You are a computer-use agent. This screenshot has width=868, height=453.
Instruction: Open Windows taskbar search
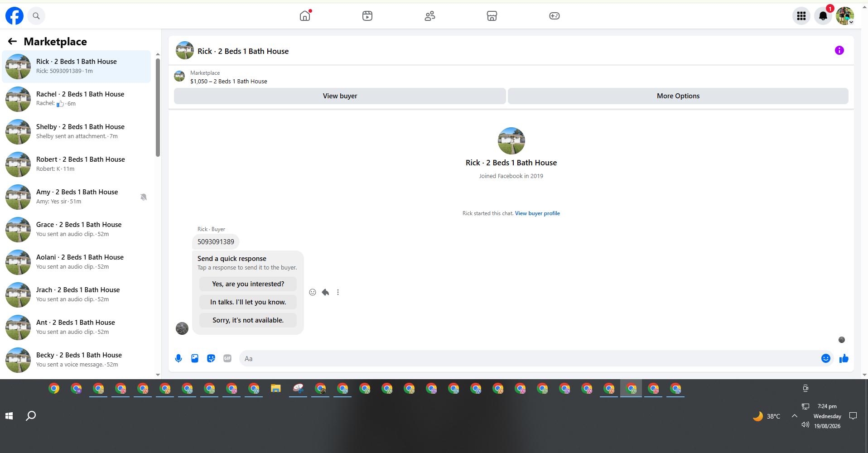31,416
